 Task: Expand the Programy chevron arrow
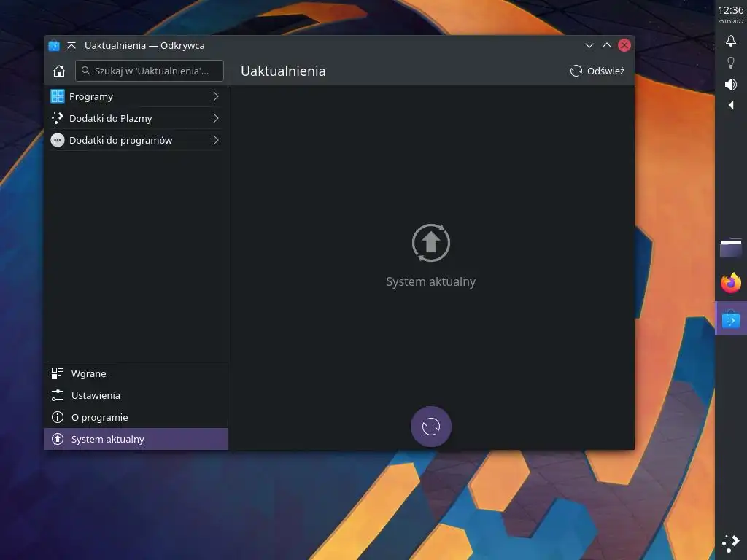[216, 97]
